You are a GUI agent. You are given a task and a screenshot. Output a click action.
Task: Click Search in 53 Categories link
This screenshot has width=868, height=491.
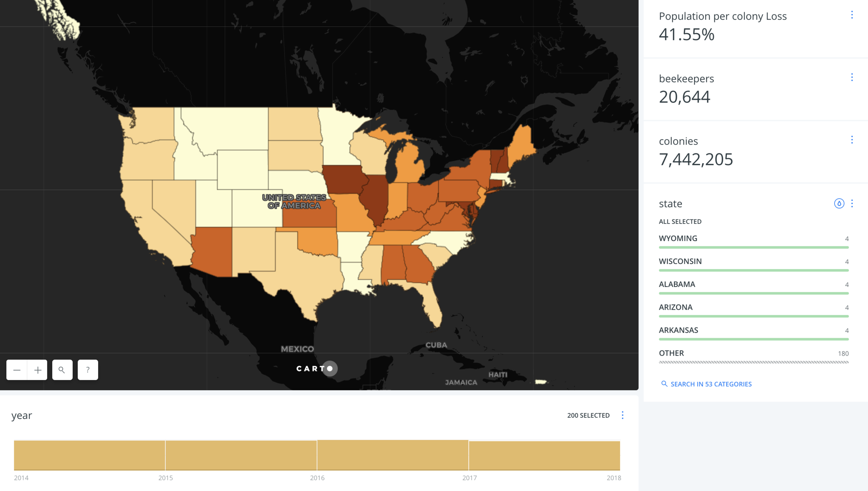(x=711, y=384)
